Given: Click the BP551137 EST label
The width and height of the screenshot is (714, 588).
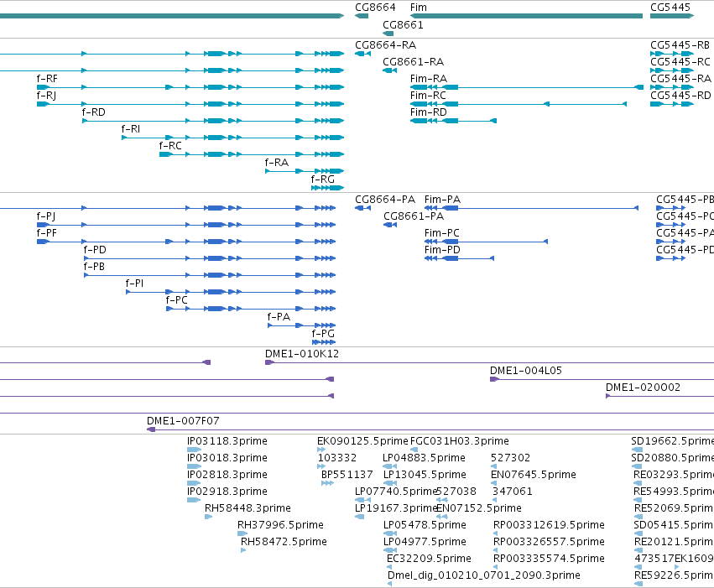Looking at the screenshot, I should pos(347,475).
